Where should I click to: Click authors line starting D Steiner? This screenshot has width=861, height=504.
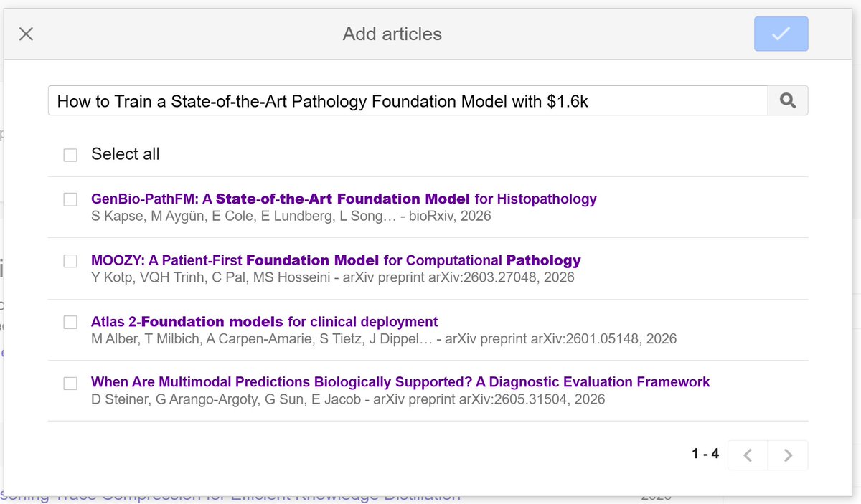tap(348, 399)
